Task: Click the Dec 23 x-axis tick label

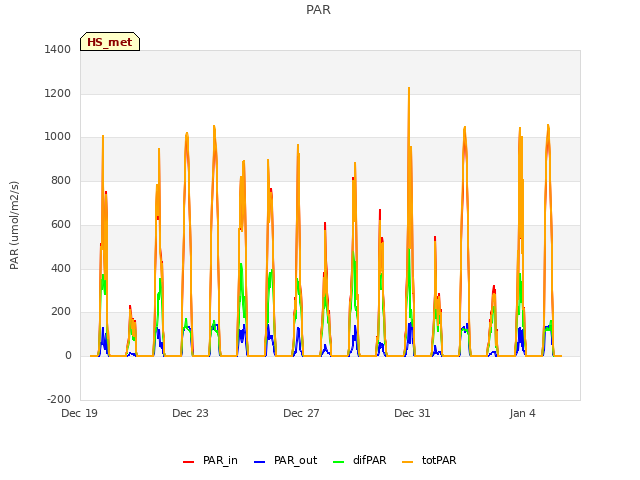Action: pos(190,413)
